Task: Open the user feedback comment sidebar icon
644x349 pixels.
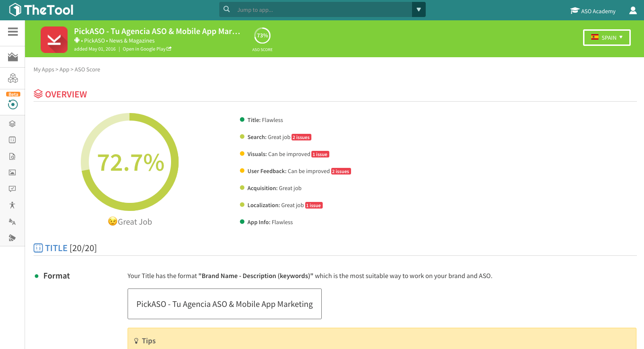Action: [12, 189]
